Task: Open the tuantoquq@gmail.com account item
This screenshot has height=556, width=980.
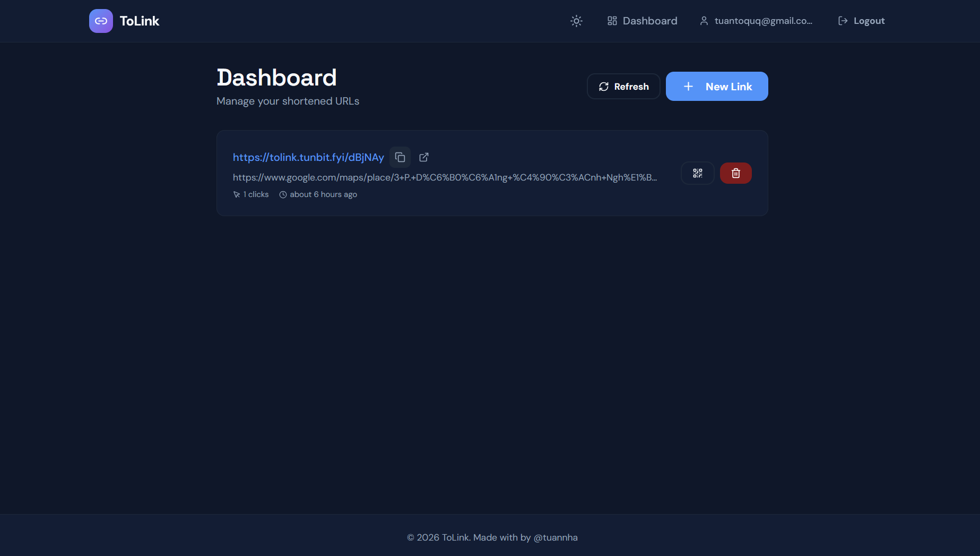Action: [756, 21]
